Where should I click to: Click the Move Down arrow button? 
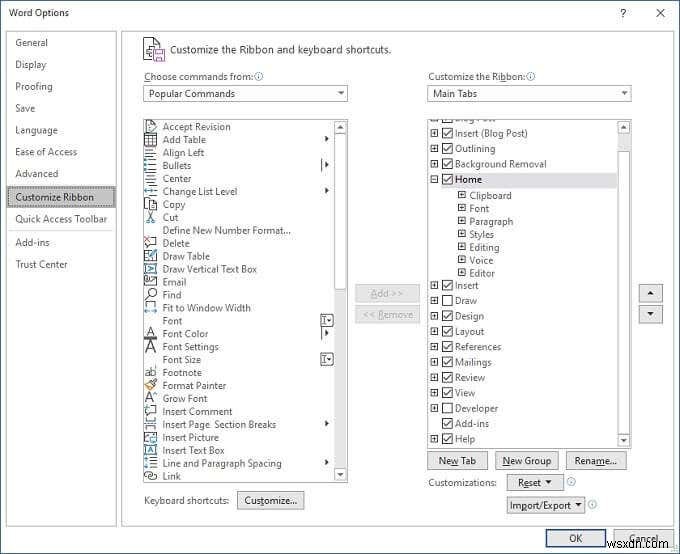coord(651,314)
